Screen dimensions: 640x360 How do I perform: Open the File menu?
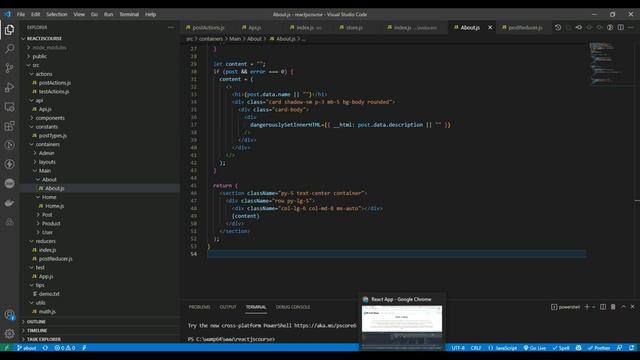21,14
